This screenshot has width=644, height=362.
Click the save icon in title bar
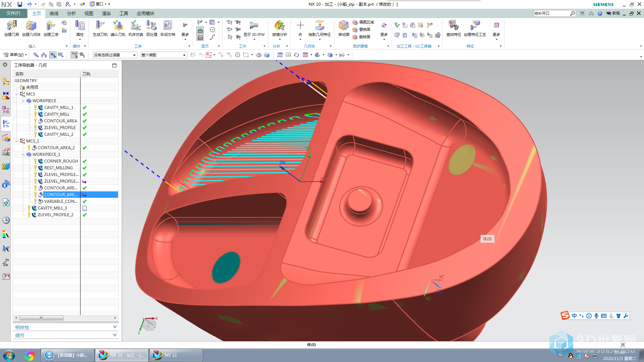coord(20,4)
